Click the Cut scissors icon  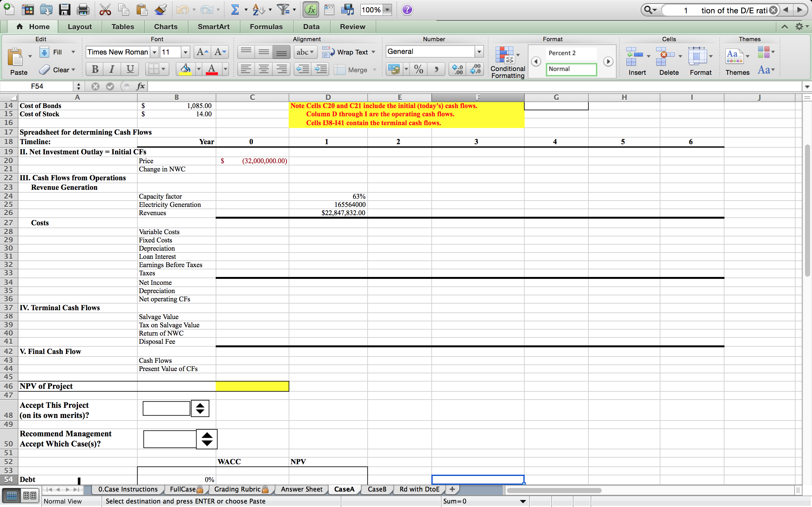105,10
